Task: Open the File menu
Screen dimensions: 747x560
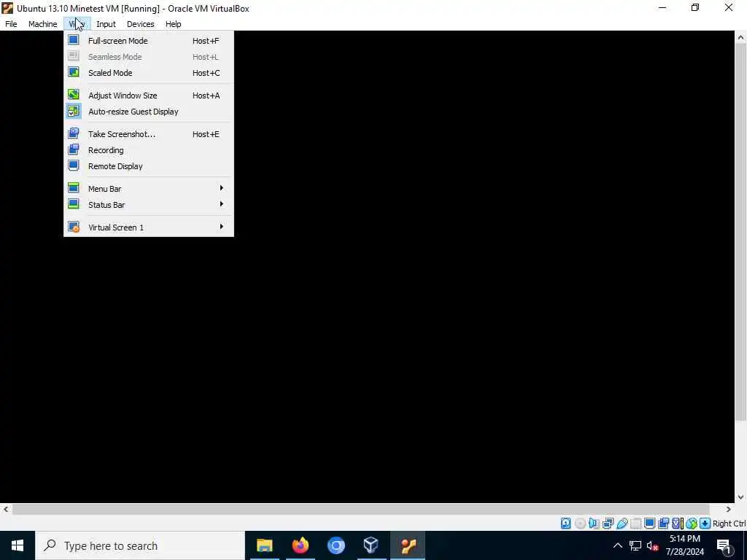Action: (x=11, y=24)
